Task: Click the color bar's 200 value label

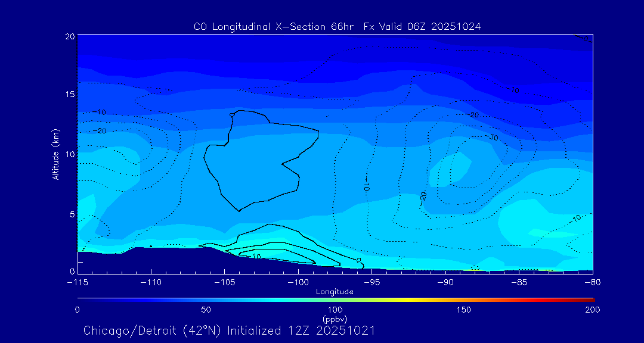Action: 592,310
